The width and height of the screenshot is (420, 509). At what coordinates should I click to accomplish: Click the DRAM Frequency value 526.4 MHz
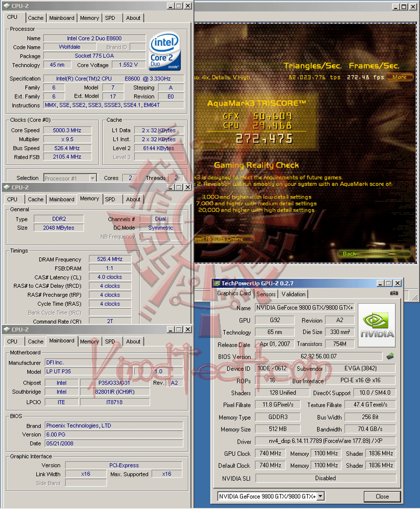pyautogui.click(x=110, y=259)
